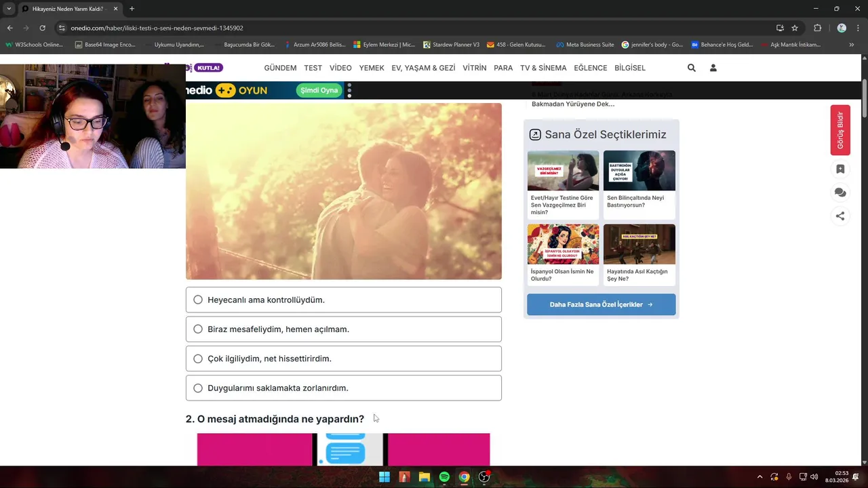This screenshot has height=488, width=868.
Task: Open 'Hayatında Asıl Kaçtığın Şey Ne?' link
Action: point(639,255)
